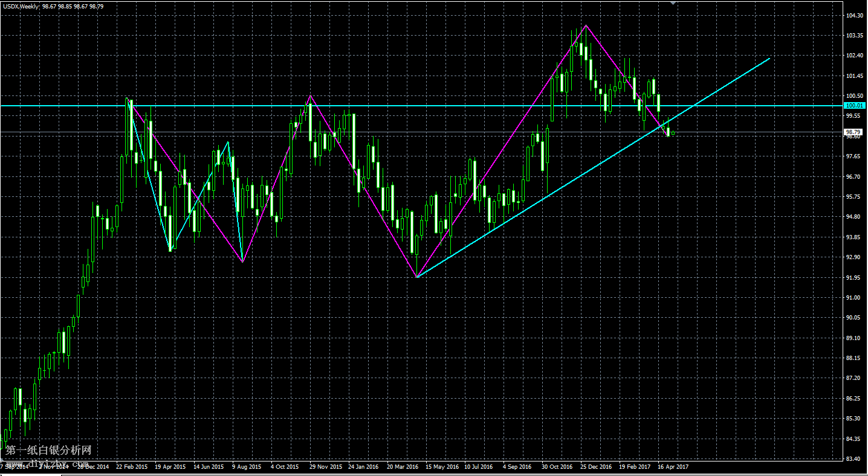The width and height of the screenshot is (868, 476).
Task: Click the 91.95 price axis label
Action: pos(853,277)
